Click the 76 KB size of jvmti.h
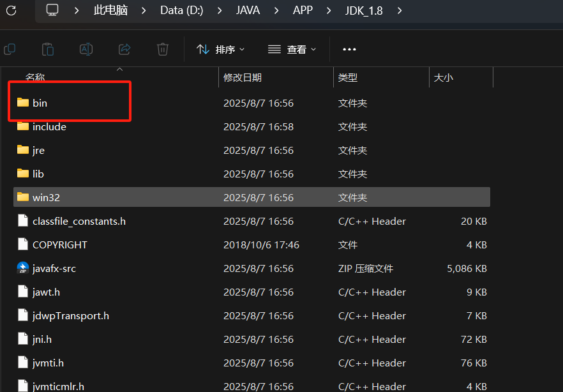This screenshot has height=392, width=563. tap(474, 363)
